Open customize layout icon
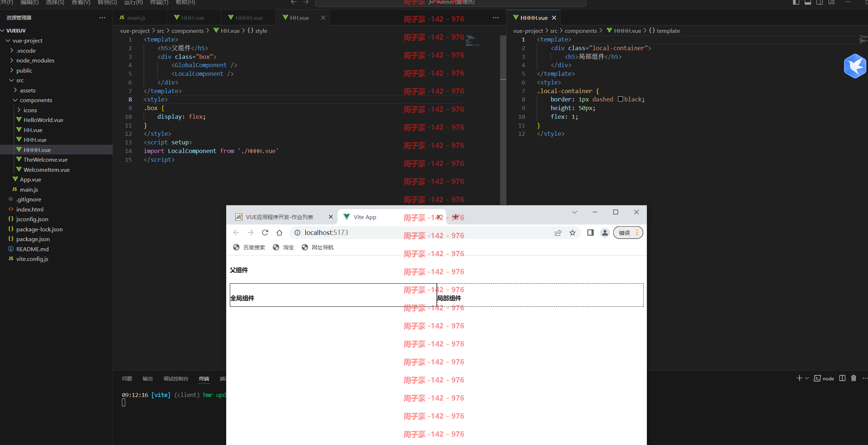The width and height of the screenshot is (868, 445). pos(832,2)
